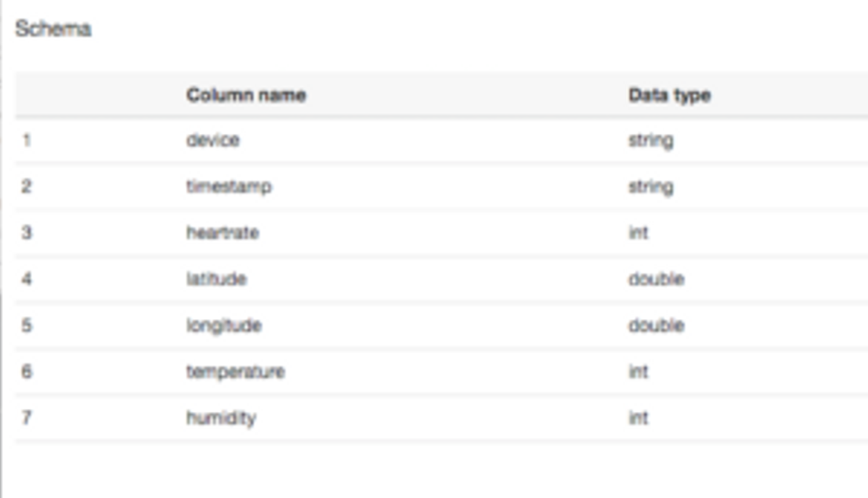Click row number 7 in the schema table

coord(27,418)
